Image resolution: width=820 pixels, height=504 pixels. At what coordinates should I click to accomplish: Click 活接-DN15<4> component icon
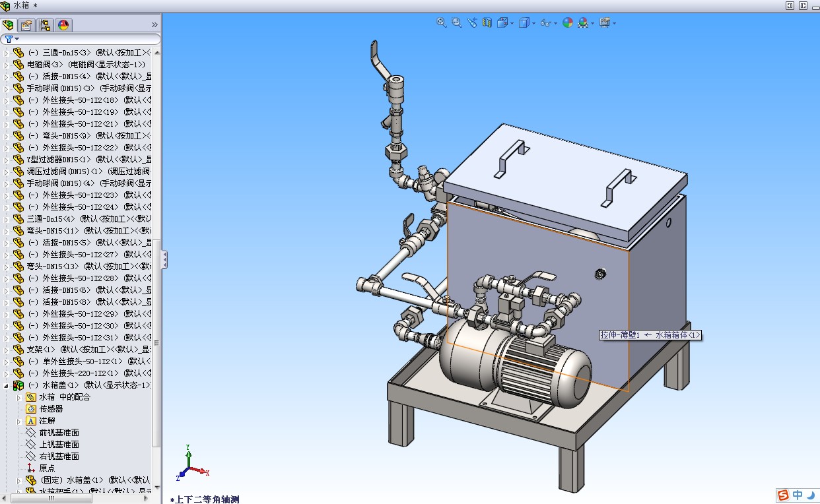click(x=18, y=77)
